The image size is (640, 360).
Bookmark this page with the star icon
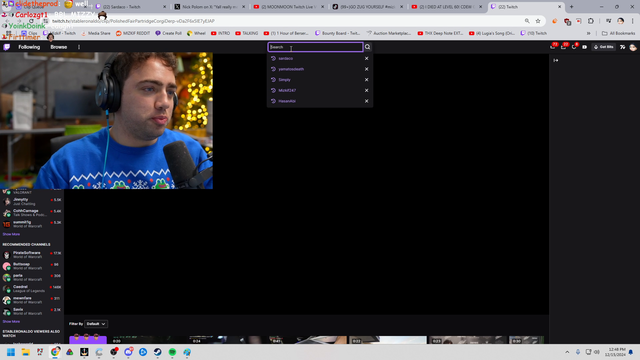point(538,21)
